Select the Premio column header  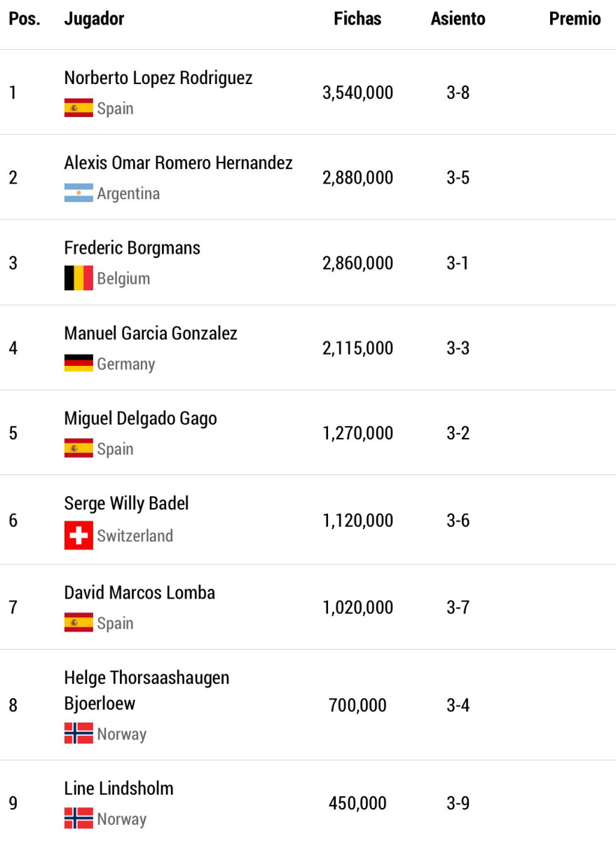point(575,19)
